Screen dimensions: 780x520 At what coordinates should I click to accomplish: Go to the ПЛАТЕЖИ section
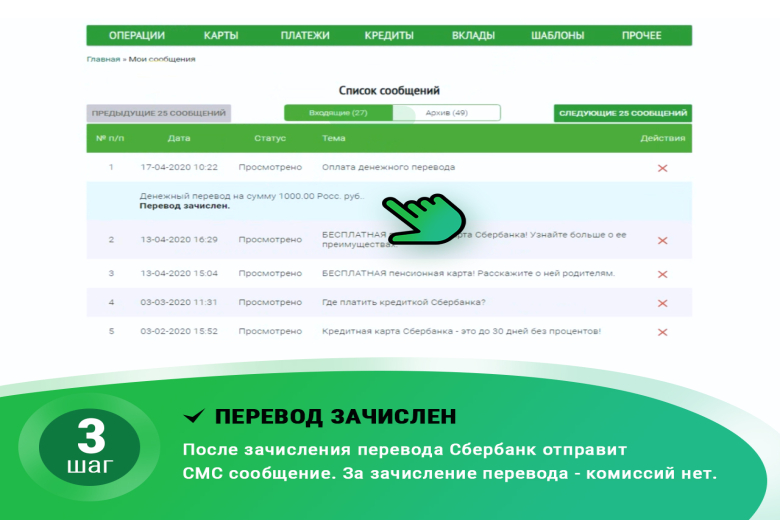[x=305, y=36]
